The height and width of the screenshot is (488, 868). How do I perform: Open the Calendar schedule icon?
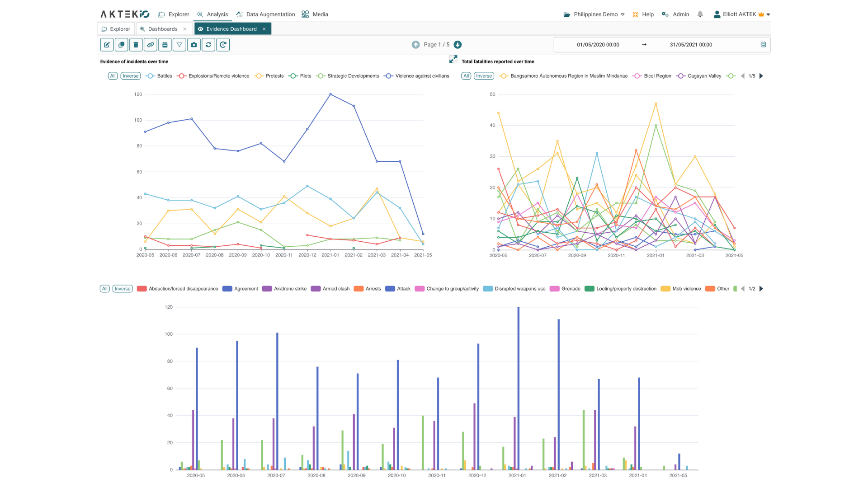pyautogui.click(x=165, y=45)
